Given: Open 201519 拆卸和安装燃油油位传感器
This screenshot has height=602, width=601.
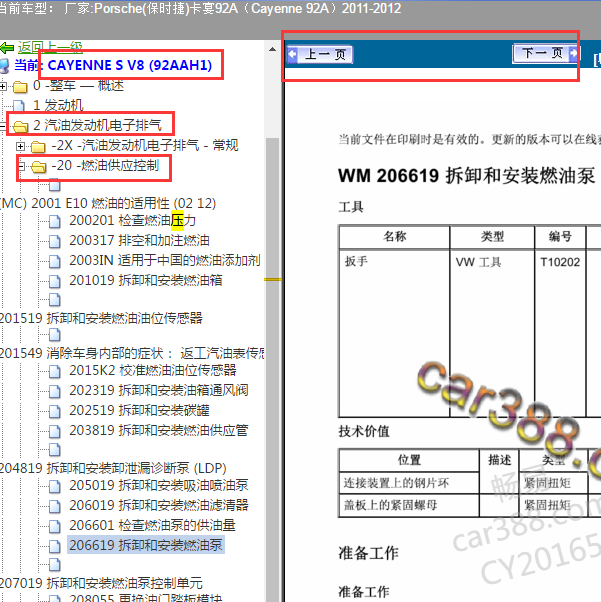Looking at the screenshot, I should (x=101, y=318).
